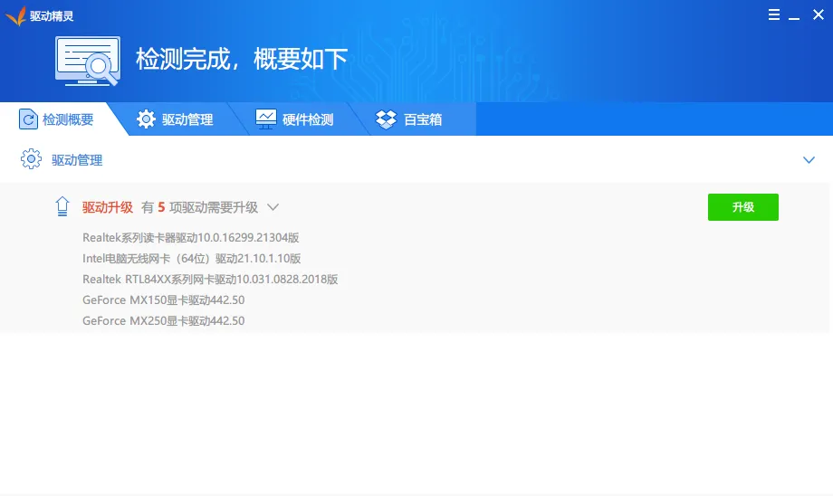Image resolution: width=833 pixels, height=504 pixels.
Task: Select GeForce MX150显卡驱动442.50 entry
Action: pos(164,300)
